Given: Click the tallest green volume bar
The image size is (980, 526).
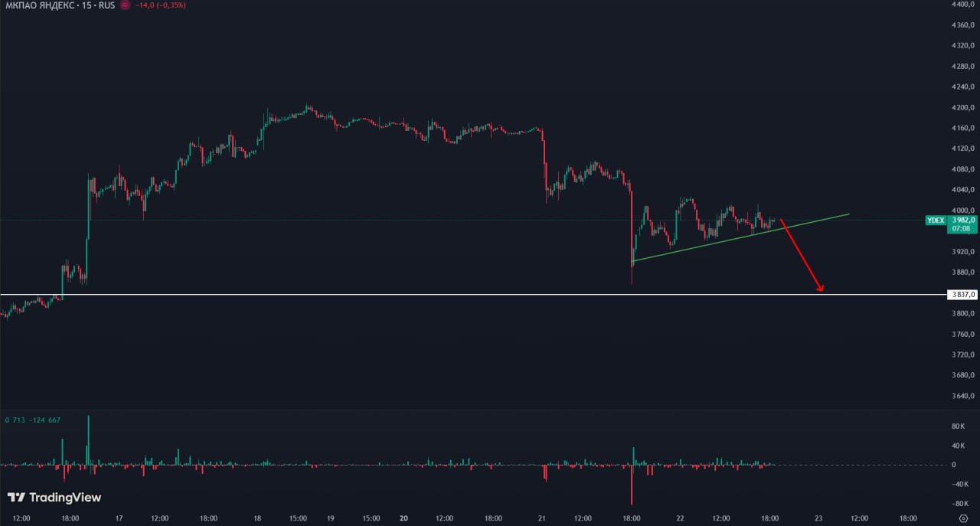Looking at the screenshot, I should [x=89, y=439].
